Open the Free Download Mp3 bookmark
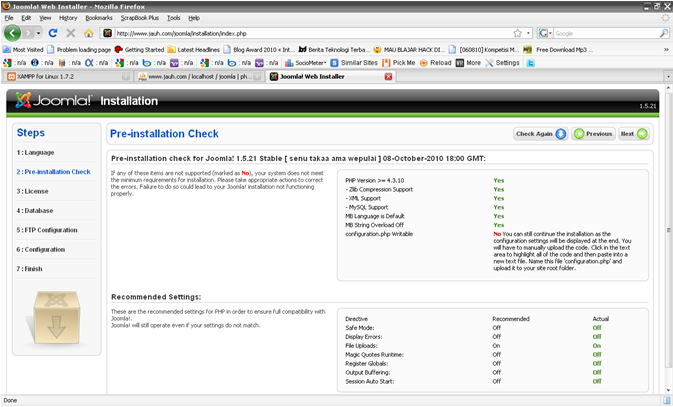The image size is (673, 407). coord(558,49)
